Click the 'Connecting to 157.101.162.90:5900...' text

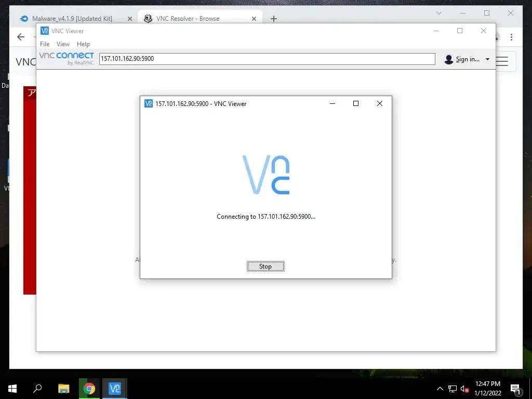(266, 217)
